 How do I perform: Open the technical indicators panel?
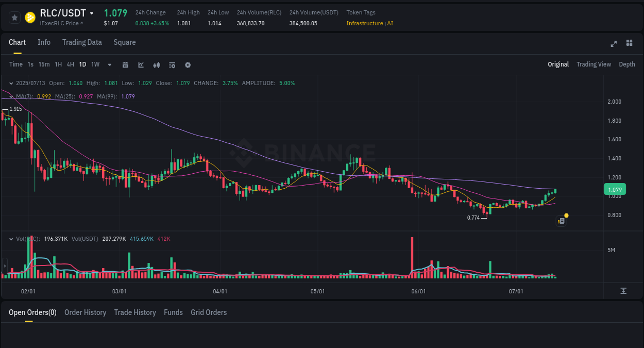[x=141, y=64]
